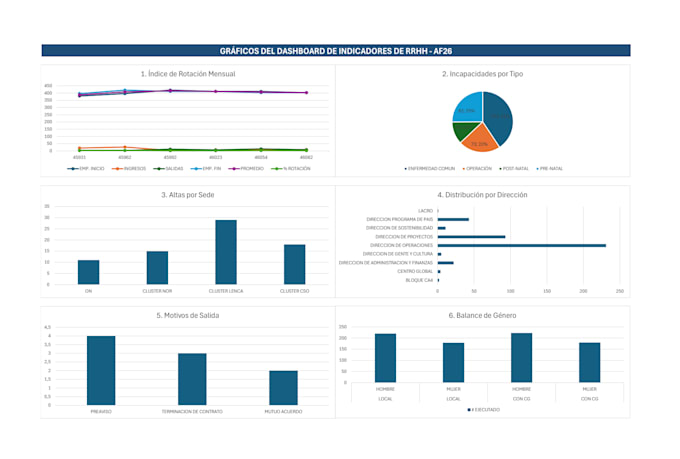Click the '% ROTACIÓN' legend entry

tap(291, 168)
